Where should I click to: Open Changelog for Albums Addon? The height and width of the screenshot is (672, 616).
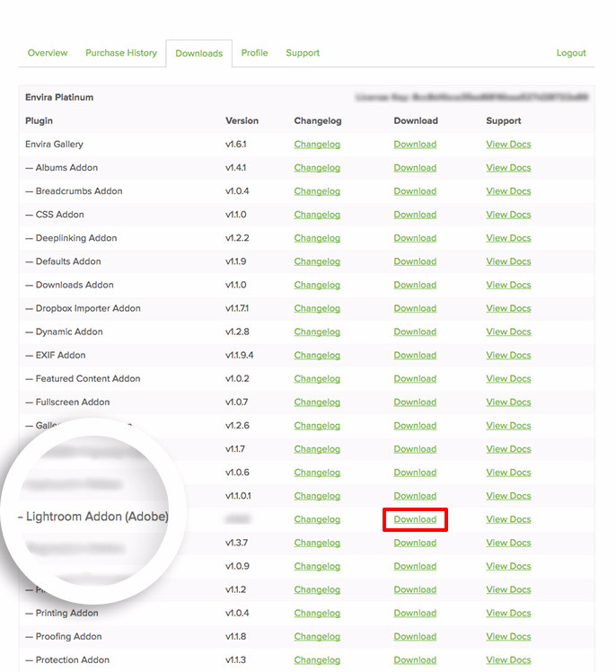[317, 168]
